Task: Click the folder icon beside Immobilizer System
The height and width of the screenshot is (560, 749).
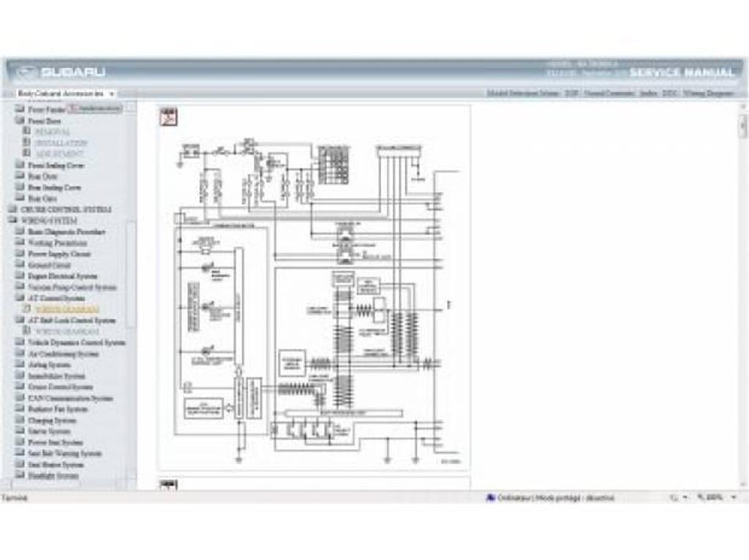Action: (x=20, y=375)
